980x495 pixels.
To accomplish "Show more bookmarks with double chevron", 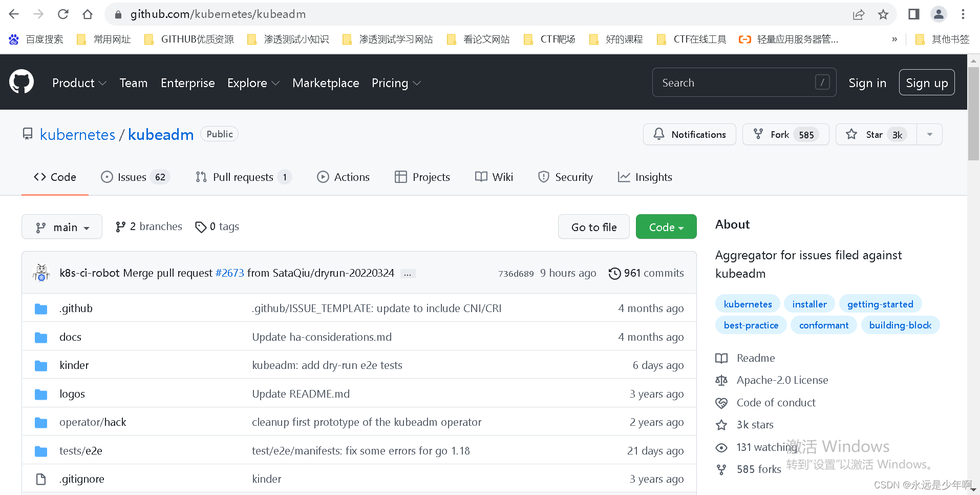I will (x=894, y=39).
